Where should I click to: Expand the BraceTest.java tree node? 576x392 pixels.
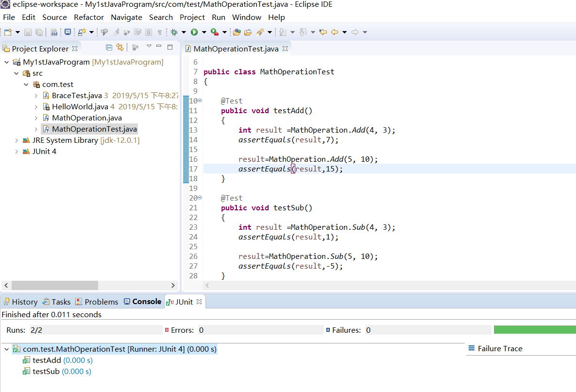[x=35, y=96]
